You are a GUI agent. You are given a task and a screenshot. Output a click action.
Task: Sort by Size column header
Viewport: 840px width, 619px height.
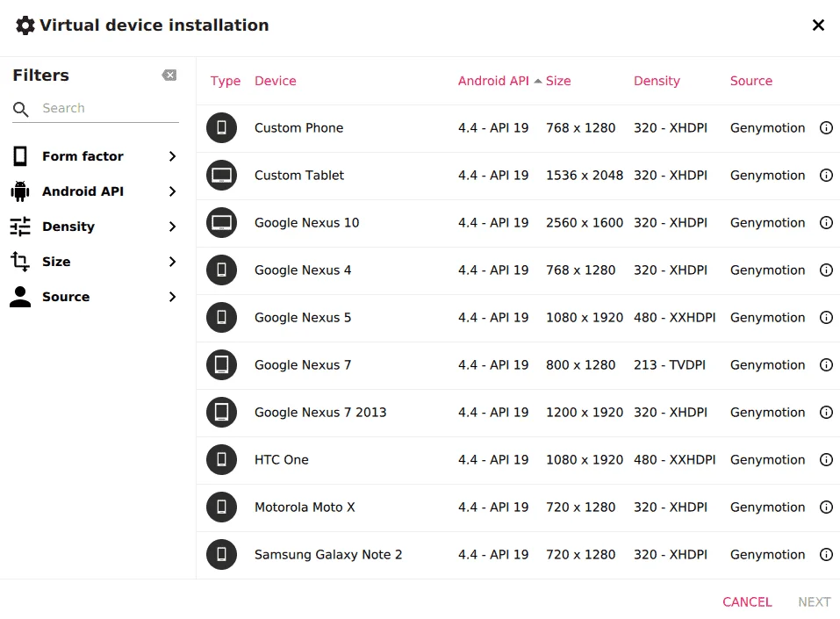558,81
